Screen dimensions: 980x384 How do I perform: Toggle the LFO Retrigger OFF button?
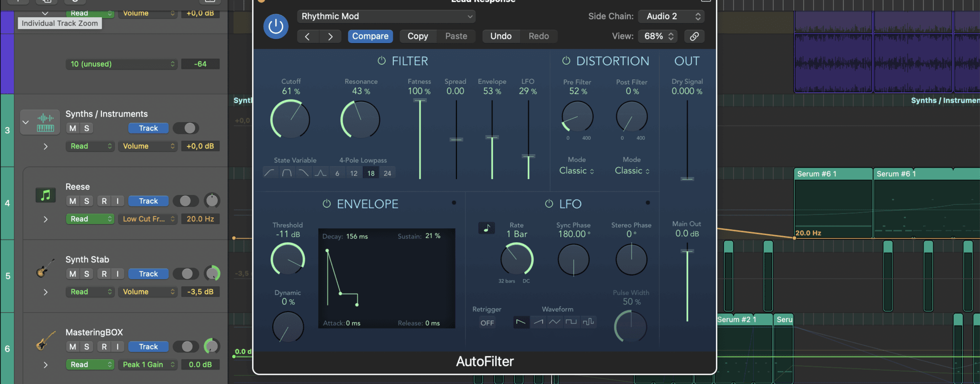pyautogui.click(x=487, y=323)
